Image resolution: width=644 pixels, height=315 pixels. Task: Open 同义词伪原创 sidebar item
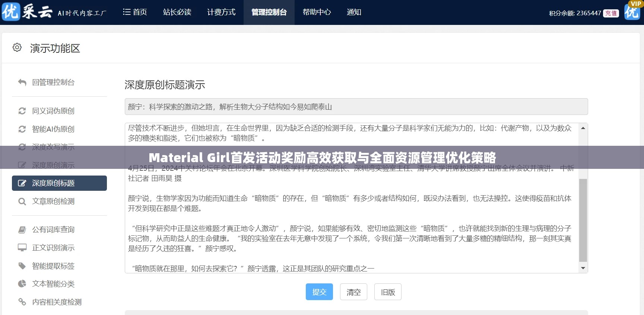click(53, 111)
